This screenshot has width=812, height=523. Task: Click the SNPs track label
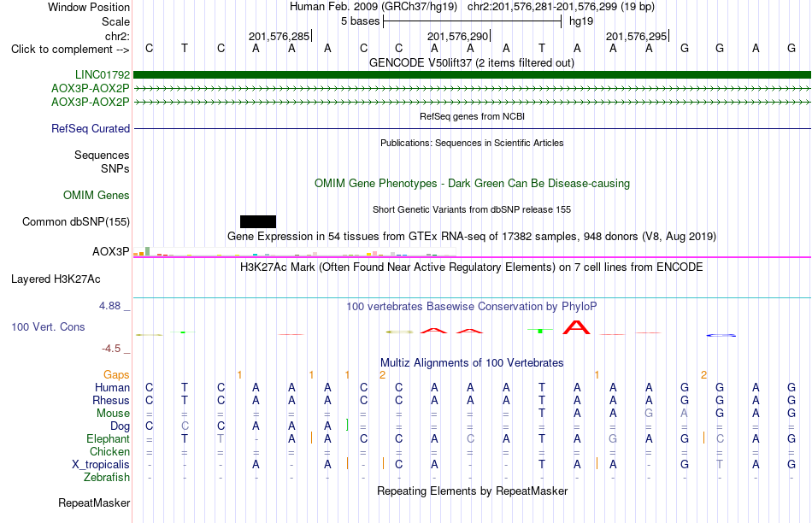pos(115,169)
